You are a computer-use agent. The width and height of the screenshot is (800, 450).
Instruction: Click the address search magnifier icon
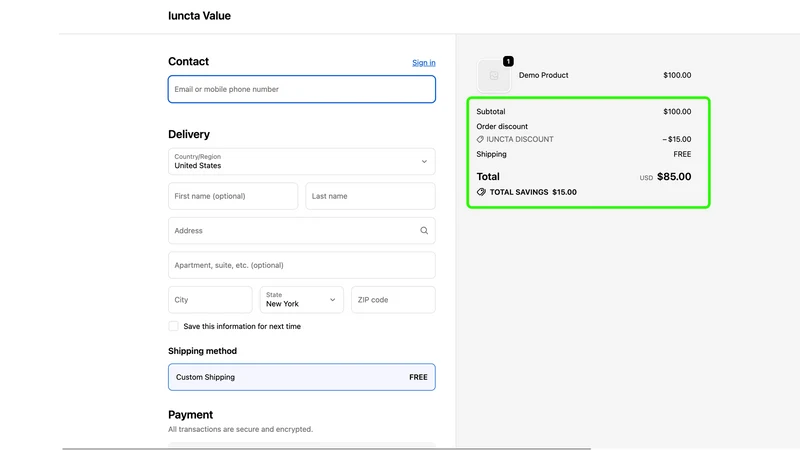424,231
